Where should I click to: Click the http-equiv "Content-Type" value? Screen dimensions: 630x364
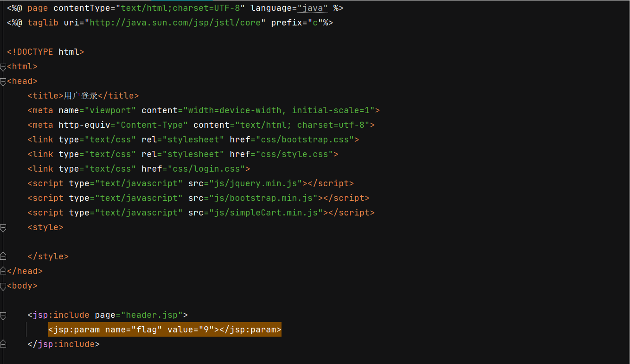152,125
